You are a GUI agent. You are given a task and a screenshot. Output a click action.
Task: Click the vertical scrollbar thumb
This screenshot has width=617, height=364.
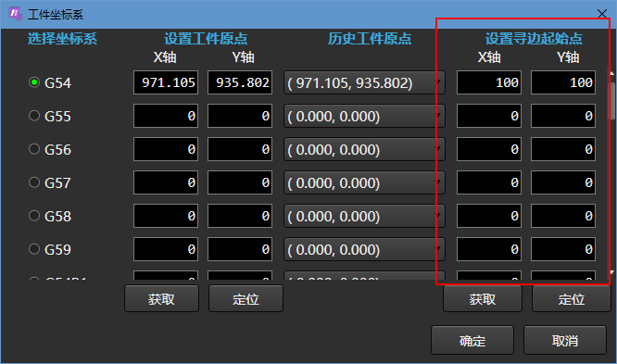[611, 101]
